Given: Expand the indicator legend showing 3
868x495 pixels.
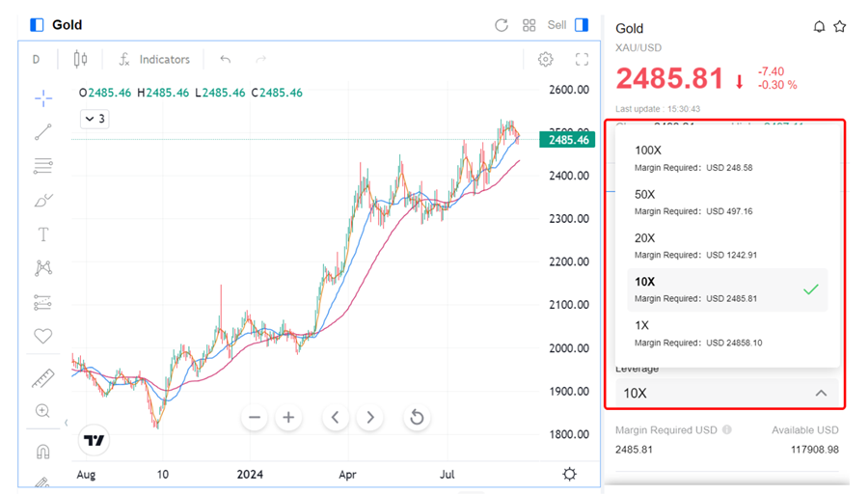Looking at the screenshot, I should pyautogui.click(x=95, y=119).
